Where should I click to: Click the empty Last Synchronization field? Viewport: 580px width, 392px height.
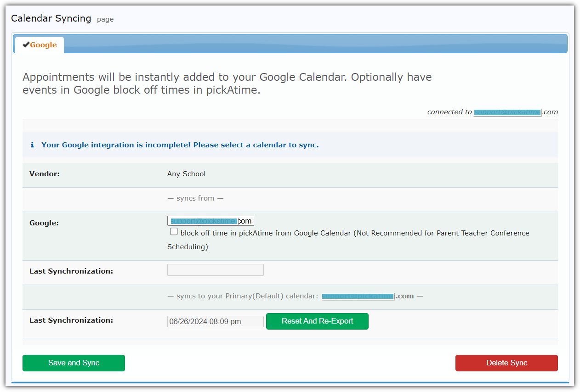215,270
